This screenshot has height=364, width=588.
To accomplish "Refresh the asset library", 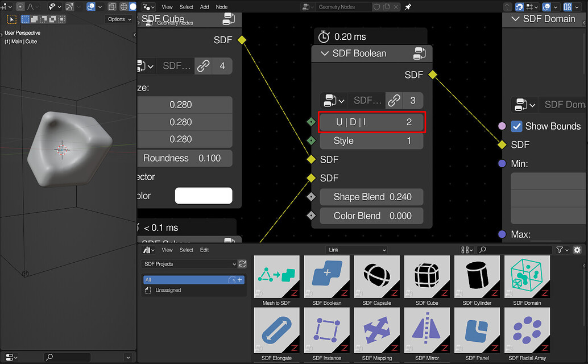I will point(242,264).
